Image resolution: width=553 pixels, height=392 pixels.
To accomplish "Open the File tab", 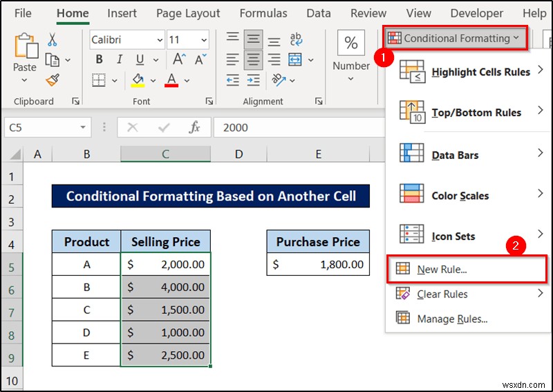I will (23, 13).
